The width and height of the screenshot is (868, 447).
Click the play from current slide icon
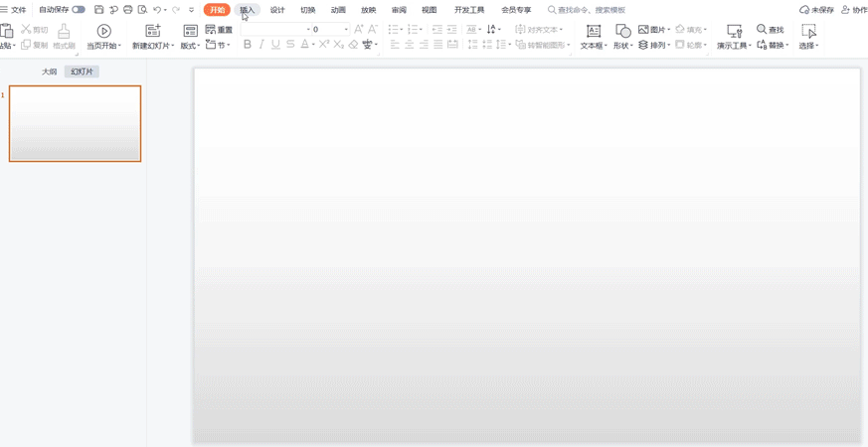[x=103, y=31]
